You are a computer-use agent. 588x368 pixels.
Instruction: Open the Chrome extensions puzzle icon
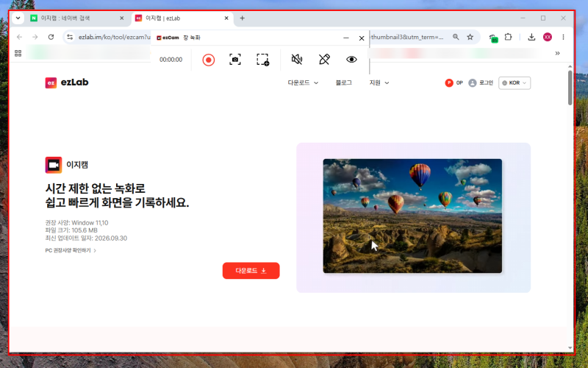508,37
